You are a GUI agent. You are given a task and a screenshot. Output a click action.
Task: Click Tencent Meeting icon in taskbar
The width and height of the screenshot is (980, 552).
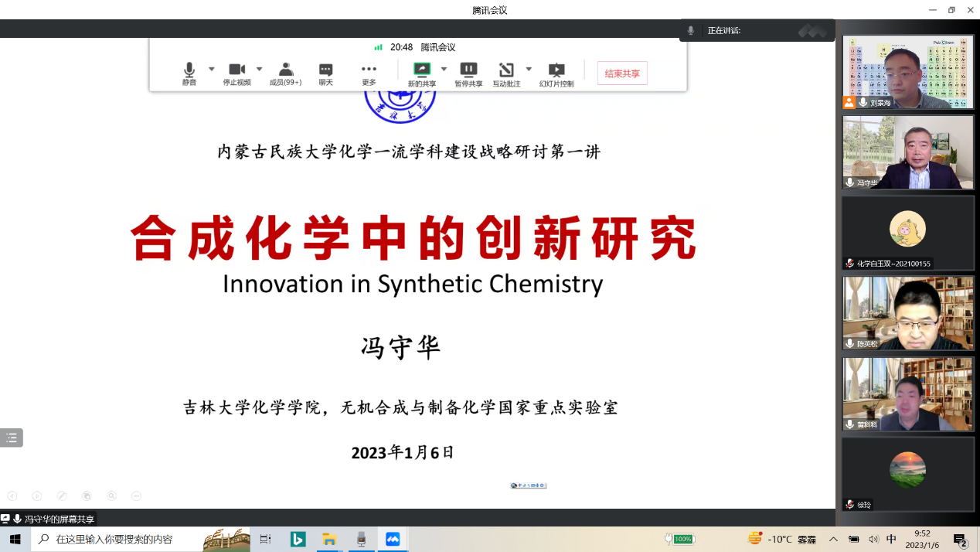pyautogui.click(x=393, y=539)
